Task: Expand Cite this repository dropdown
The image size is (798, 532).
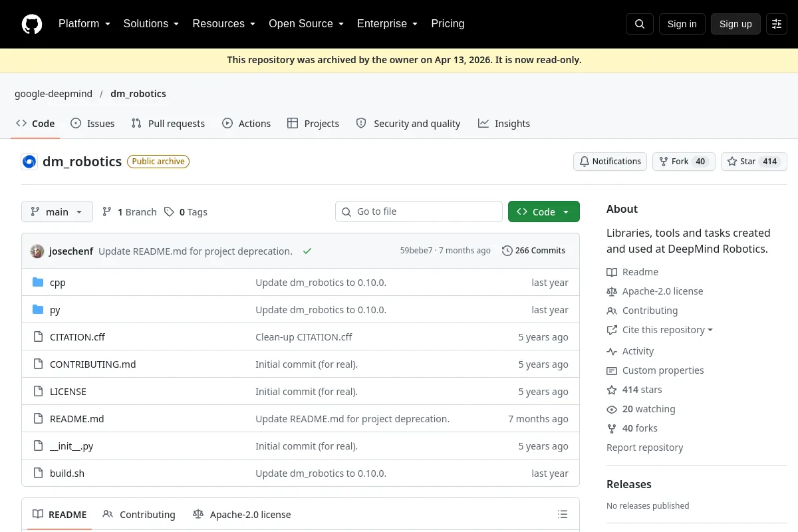Action: coord(668,330)
